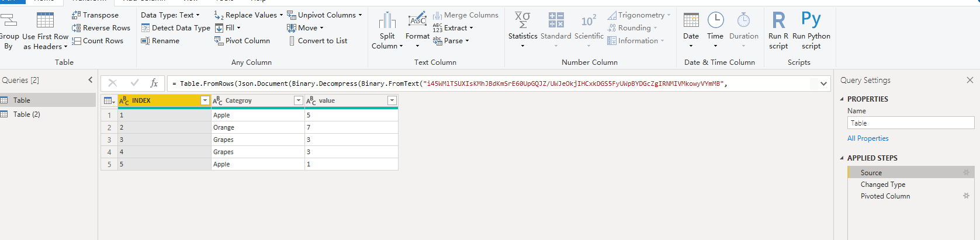Click the fx formula icon
This screenshot has width=980, height=240.
coord(154,84)
